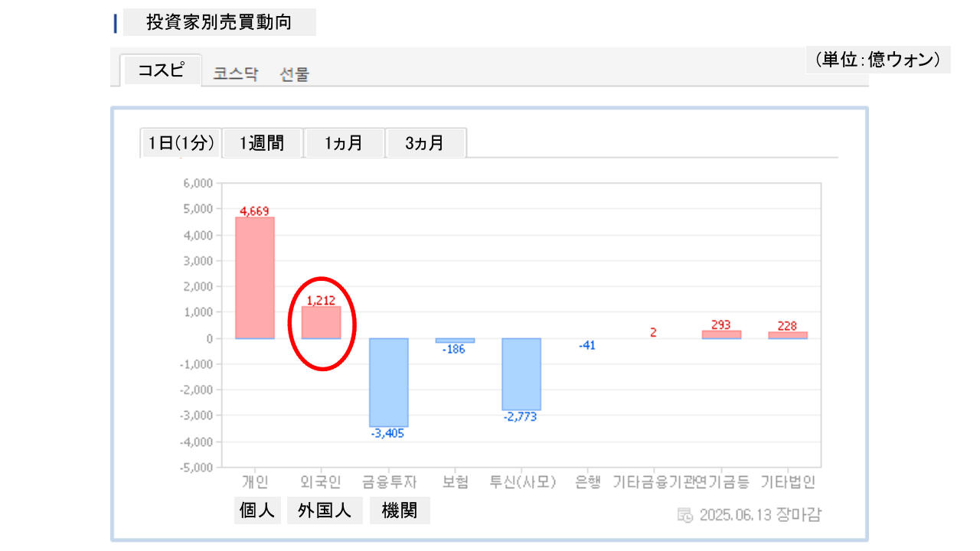
Task: Click the 機関 label under the chart
Action: (400, 510)
